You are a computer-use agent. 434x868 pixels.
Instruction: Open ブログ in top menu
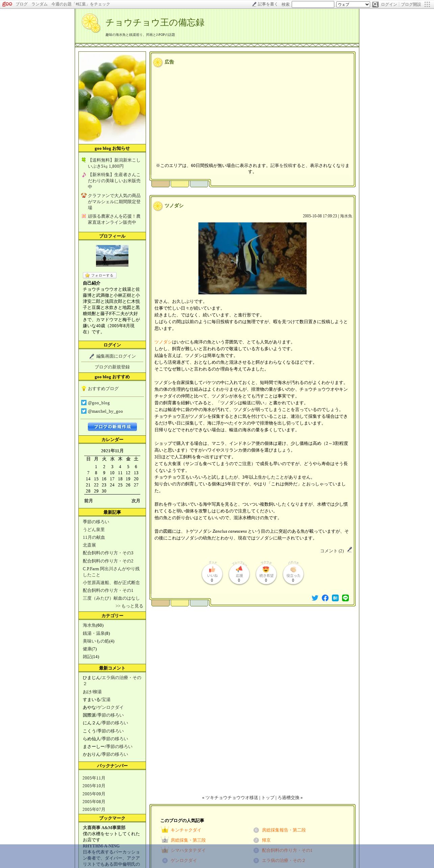point(22,4)
